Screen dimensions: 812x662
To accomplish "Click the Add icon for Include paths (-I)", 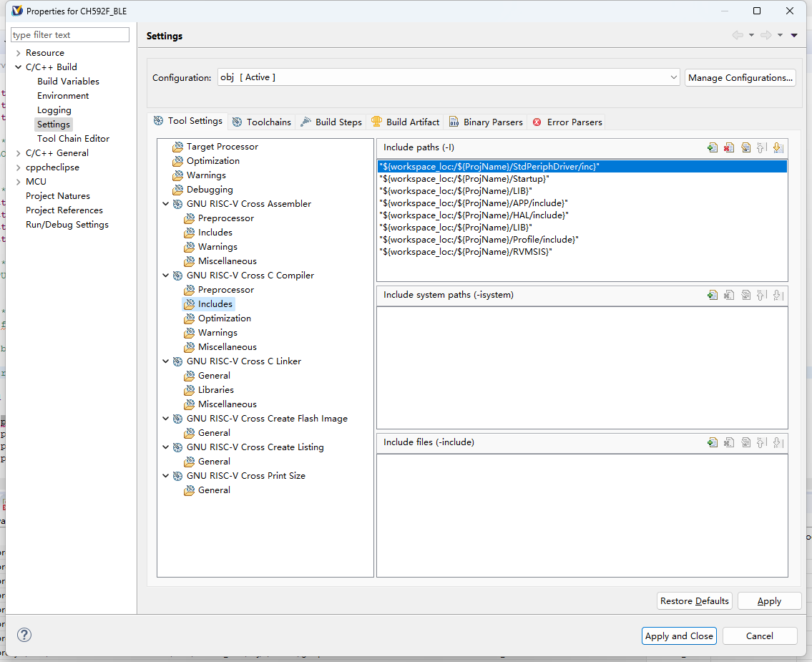I will coord(712,147).
